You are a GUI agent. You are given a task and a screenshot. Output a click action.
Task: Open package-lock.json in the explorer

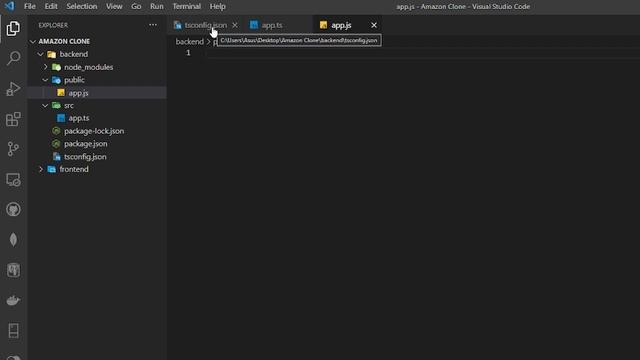94,131
